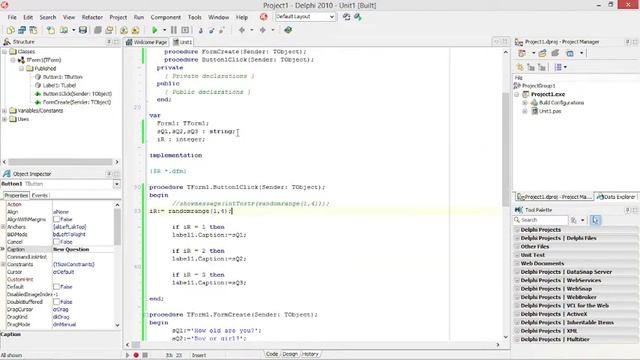This screenshot has width=640, height=360.
Task: Click Remove File from Project icon
Action: click(136, 30)
